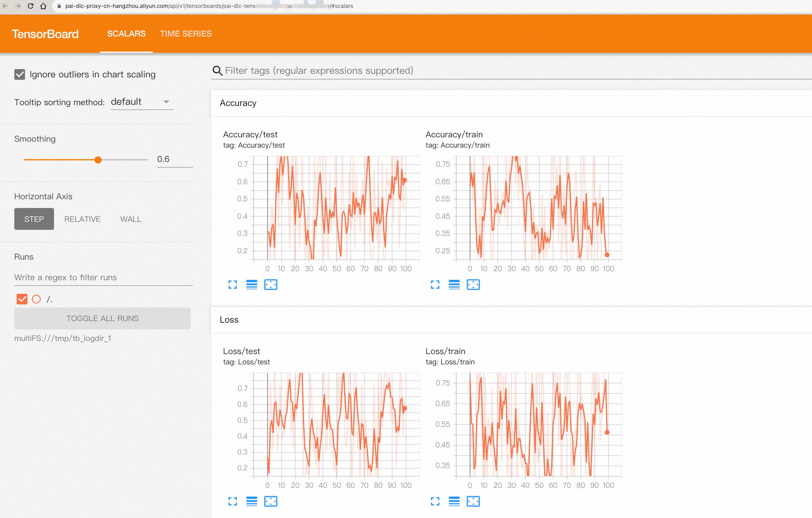Toggle y-axis log scale for Loss/test
This screenshot has width=812, height=518.
click(252, 501)
